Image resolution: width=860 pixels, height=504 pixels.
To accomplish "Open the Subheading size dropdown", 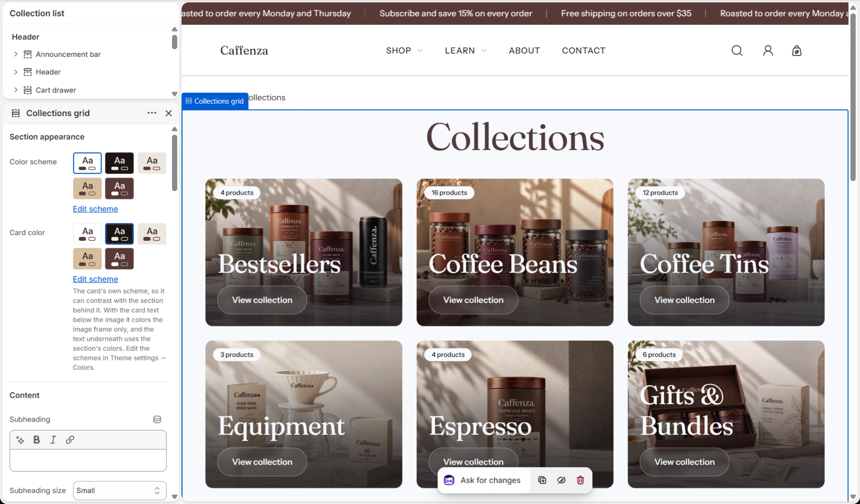I will click(119, 490).
